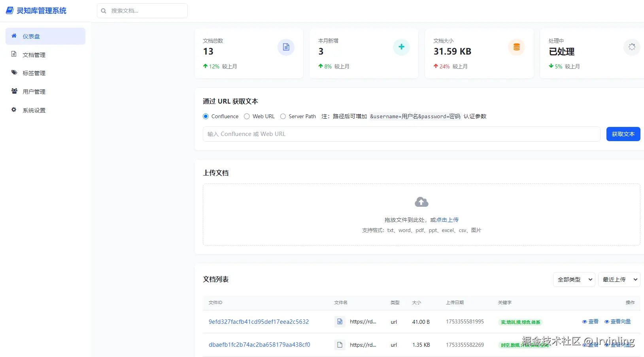Click the 24% 较上月 trend text

[450, 66]
